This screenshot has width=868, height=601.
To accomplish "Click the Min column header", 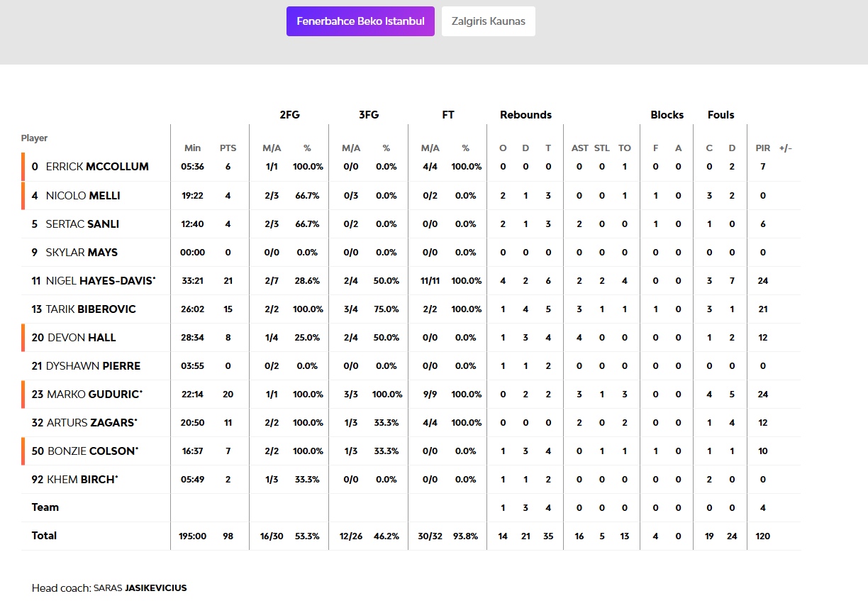I will 192,148.
